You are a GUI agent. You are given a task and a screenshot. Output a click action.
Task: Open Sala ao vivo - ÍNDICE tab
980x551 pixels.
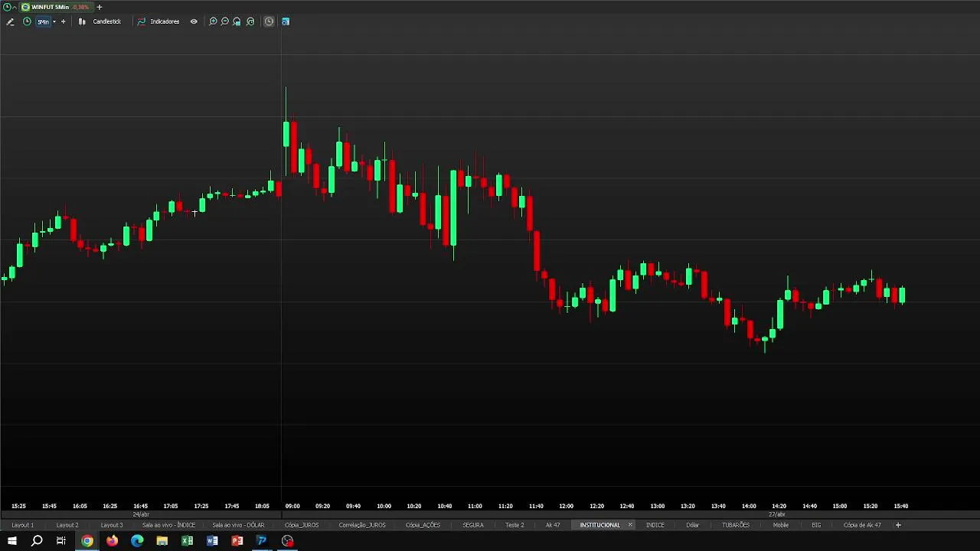coord(168,525)
